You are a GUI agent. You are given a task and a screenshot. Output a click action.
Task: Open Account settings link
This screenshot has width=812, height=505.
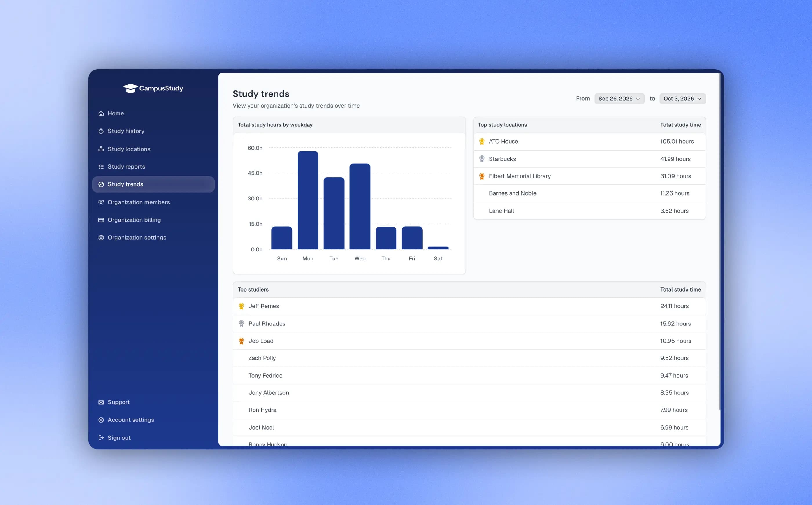(x=153, y=420)
